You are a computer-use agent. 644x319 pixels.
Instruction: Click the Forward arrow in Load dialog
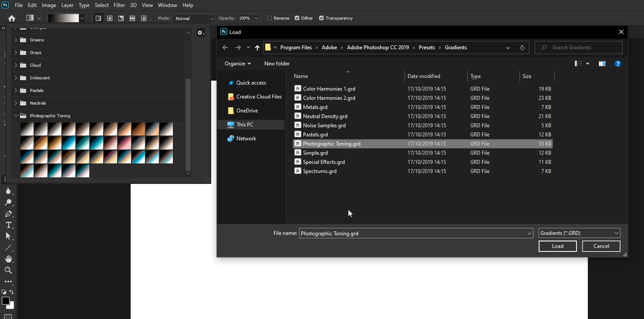pyautogui.click(x=238, y=48)
